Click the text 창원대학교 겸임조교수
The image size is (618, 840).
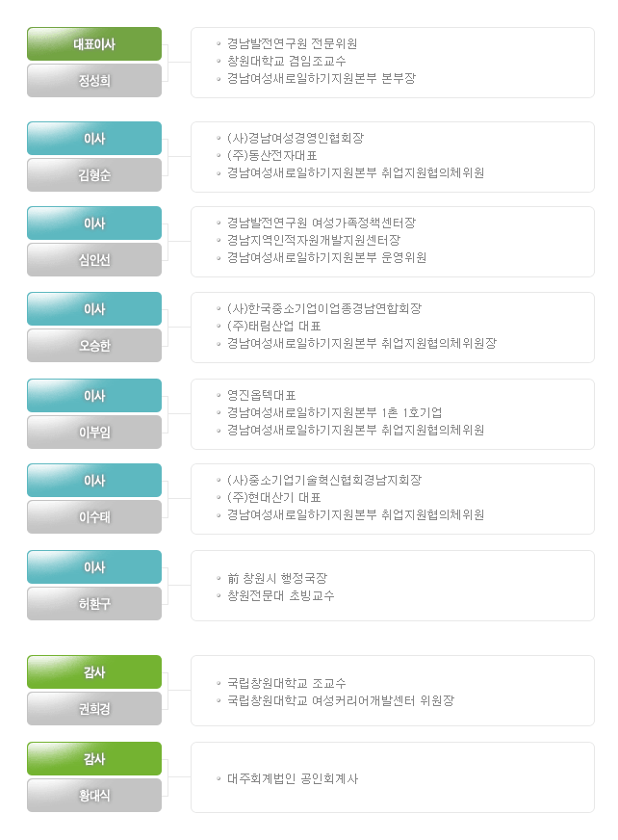point(287,61)
